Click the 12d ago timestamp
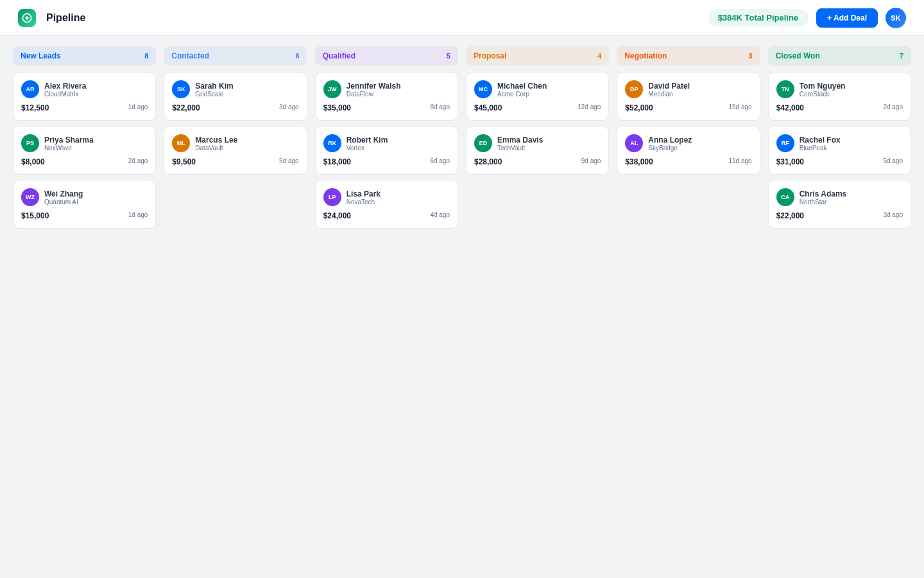 tap(589, 107)
